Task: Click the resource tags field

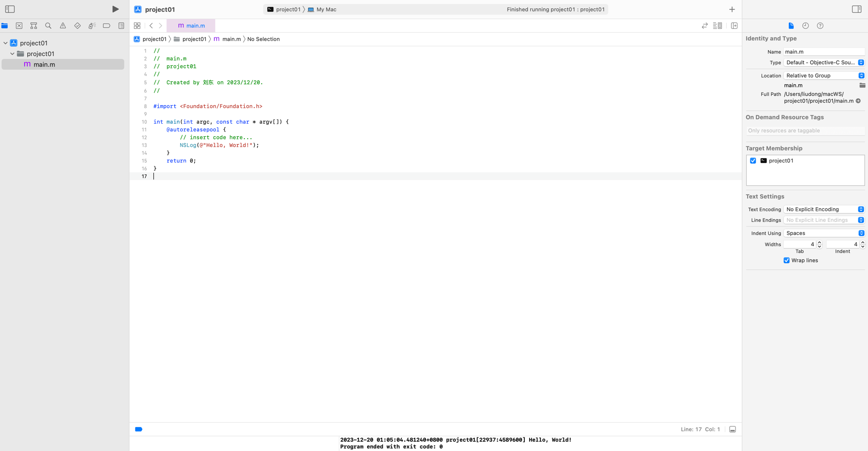Action: [805, 130]
